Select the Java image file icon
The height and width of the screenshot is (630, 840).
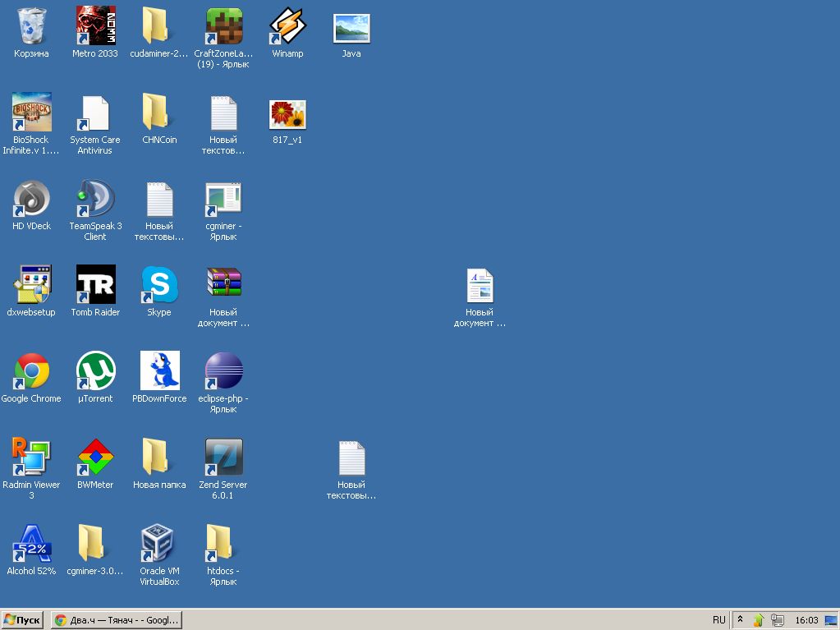click(351, 28)
